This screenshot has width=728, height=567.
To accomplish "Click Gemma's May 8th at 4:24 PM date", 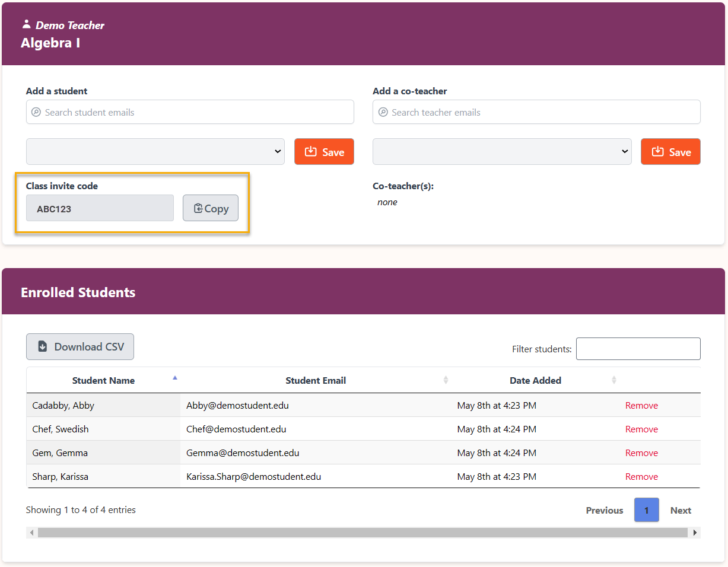I will (497, 453).
